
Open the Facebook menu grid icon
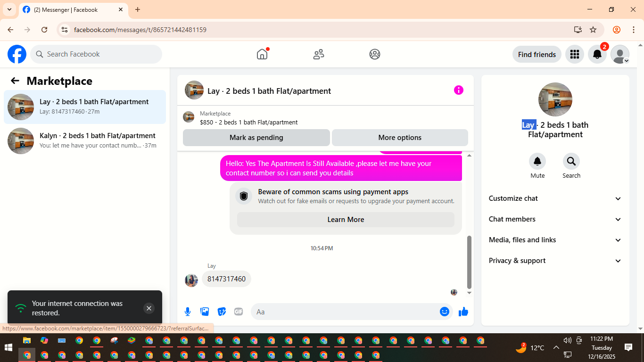click(574, 54)
